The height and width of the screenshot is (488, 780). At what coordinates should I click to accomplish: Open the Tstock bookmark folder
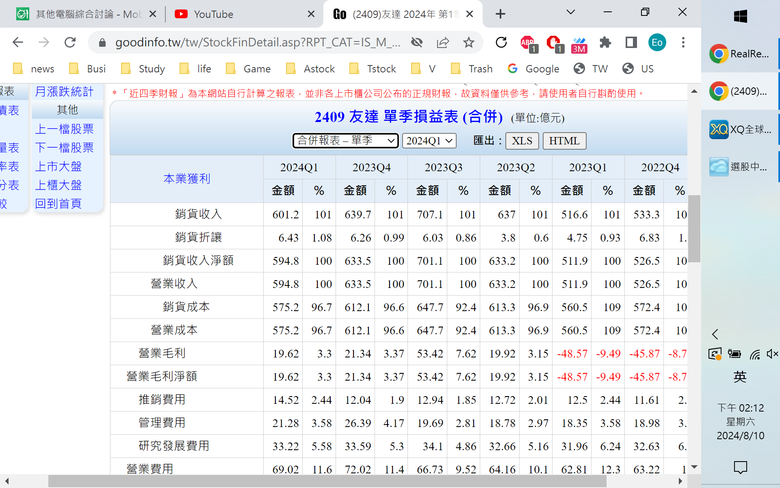coord(373,69)
